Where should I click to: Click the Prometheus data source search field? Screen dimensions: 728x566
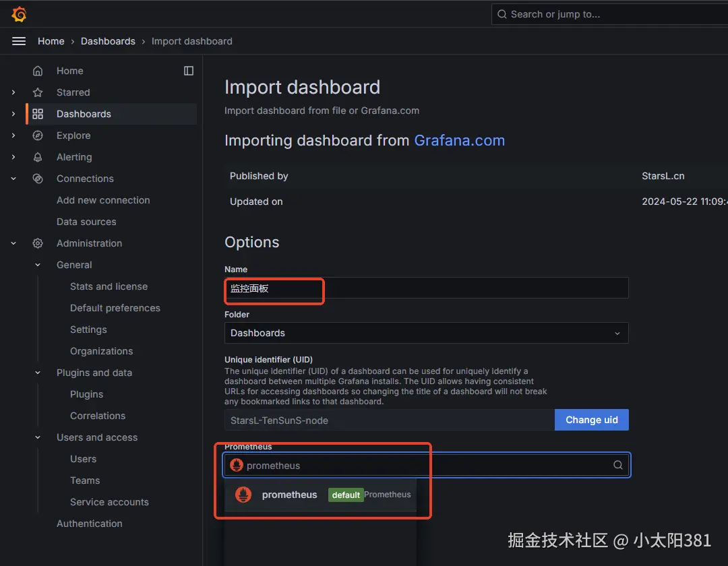[426, 465]
